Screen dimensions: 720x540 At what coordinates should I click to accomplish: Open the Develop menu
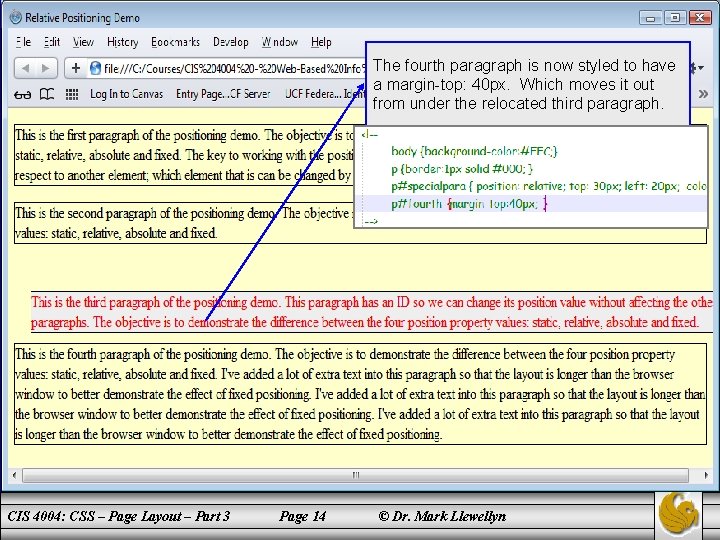(x=231, y=42)
